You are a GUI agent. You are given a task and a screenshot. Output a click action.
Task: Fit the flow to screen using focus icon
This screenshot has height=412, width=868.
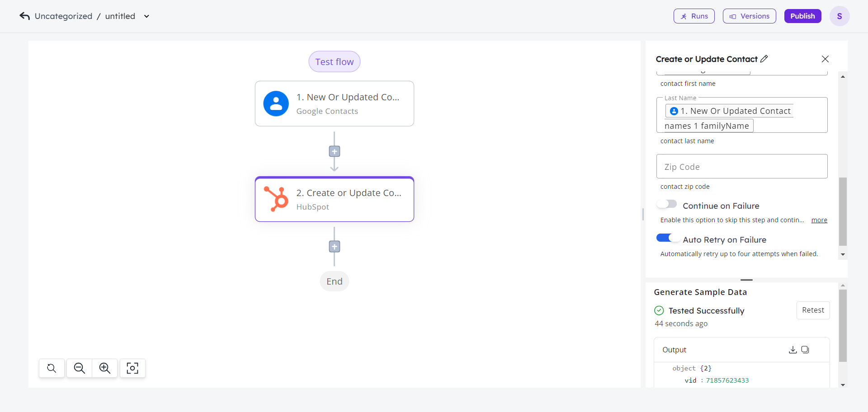point(132,368)
